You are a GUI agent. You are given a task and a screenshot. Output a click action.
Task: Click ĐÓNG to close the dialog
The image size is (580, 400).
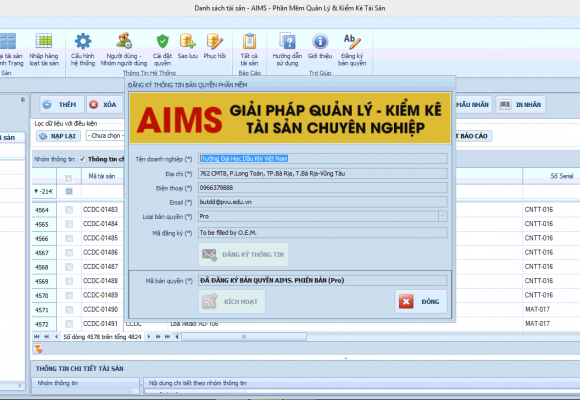click(x=421, y=302)
